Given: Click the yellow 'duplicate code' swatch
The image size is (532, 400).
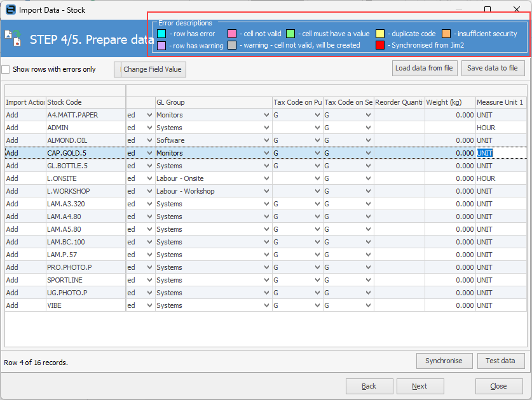Looking at the screenshot, I should click(x=379, y=34).
